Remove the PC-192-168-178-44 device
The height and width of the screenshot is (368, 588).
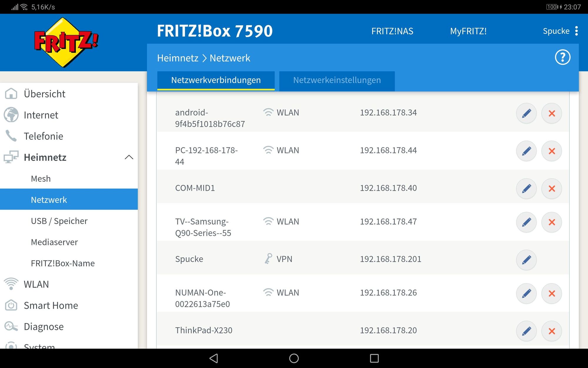(x=552, y=151)
